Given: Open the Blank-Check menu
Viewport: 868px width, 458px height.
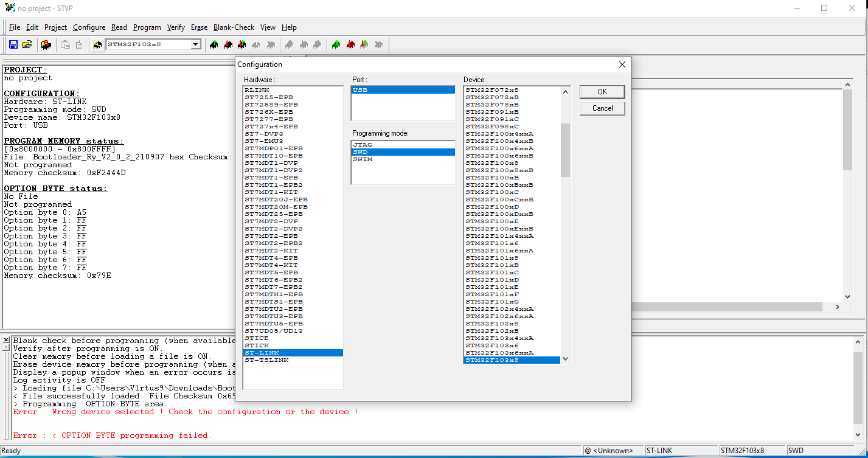Looking at the screenshot, I should [234, 27].
